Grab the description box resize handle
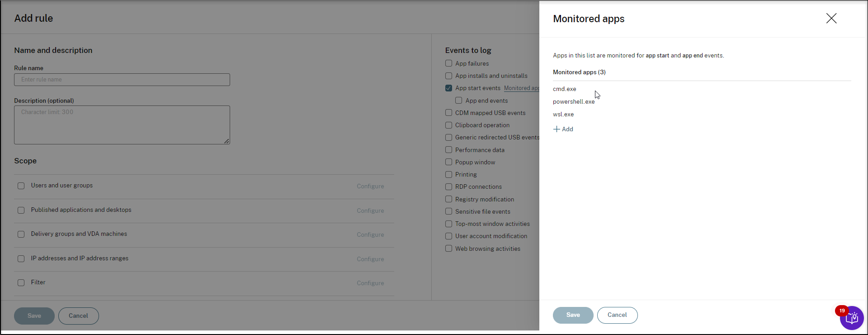The height and width of the screenshot is (335, 868). 227,141
